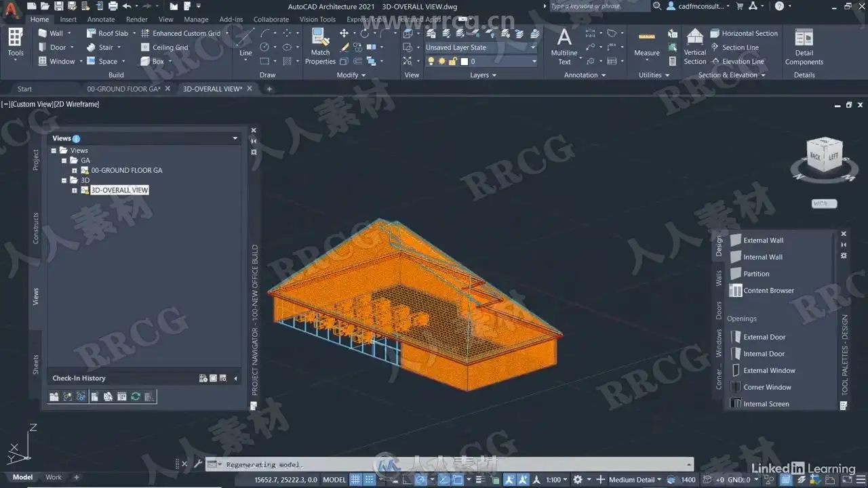Select External Wall in tool palette
Viewport: 868px width, 488px height.
click(x=756, y=240)
